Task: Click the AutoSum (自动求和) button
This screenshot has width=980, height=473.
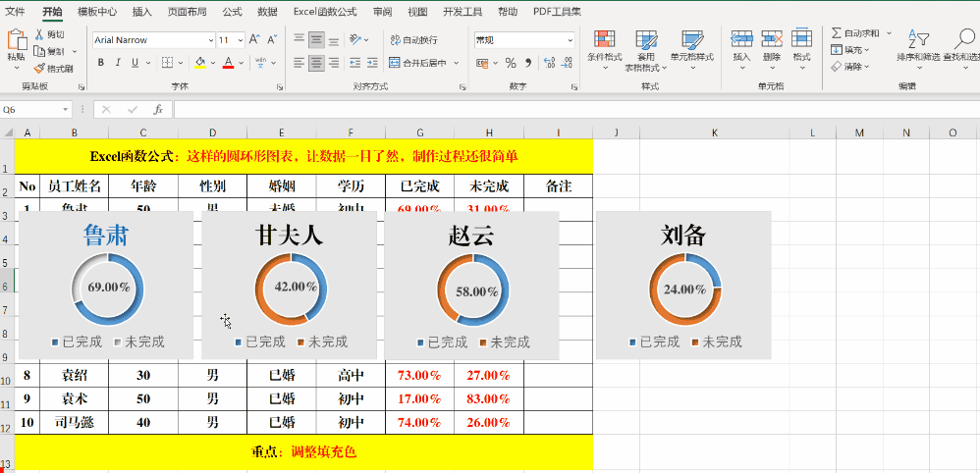Action: (855, 33)
